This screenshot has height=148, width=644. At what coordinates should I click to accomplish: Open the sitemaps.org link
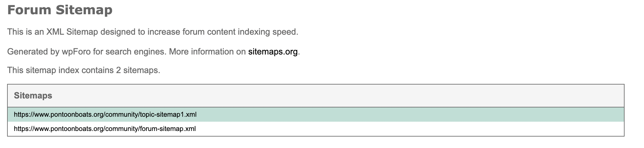point(273,51)
